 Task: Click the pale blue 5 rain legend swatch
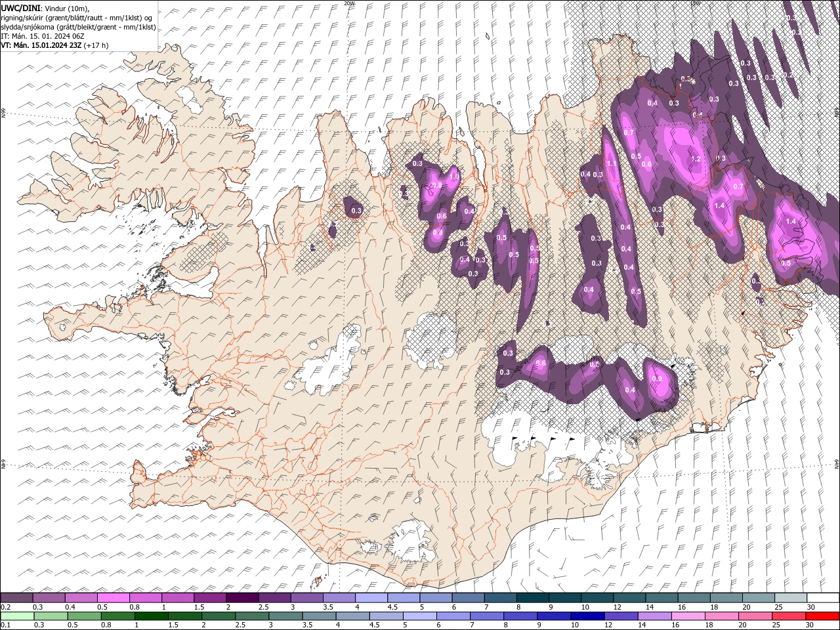(419, 616)
